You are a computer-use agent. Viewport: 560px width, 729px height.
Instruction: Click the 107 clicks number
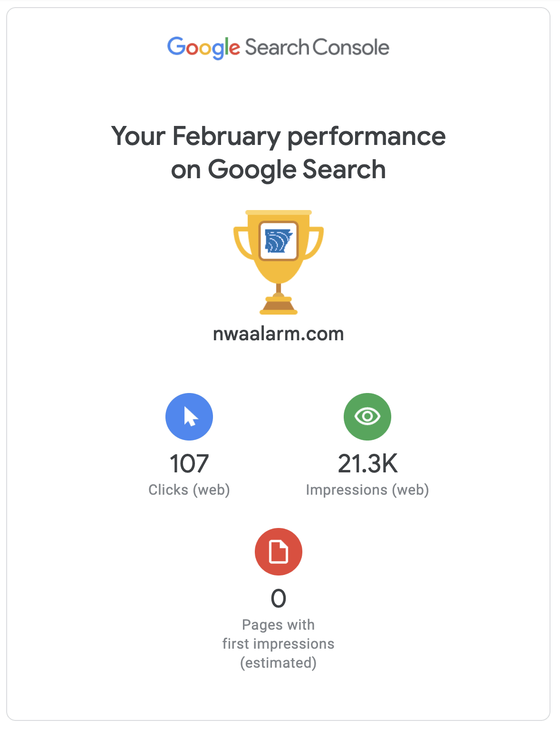189,464
